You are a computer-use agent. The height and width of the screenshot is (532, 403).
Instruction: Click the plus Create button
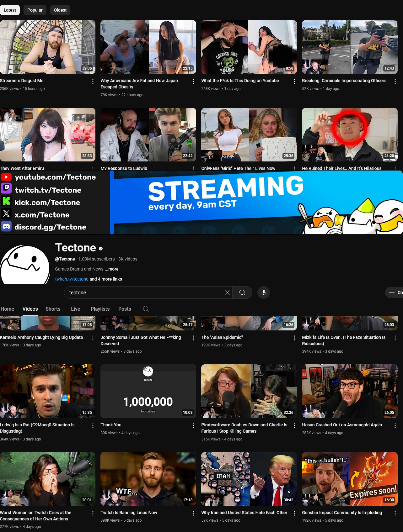click(394, 292)
